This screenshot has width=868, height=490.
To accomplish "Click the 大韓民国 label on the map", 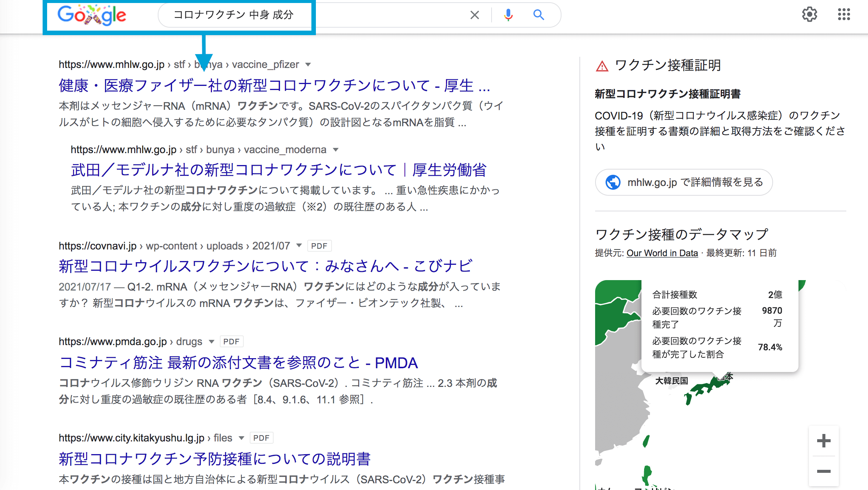I will click(671, 381).
